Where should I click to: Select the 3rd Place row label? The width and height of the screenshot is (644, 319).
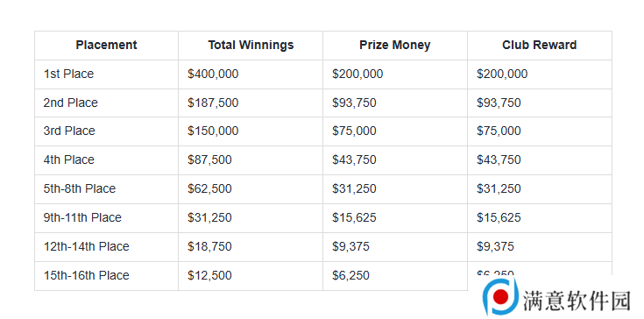pos(69,131)
